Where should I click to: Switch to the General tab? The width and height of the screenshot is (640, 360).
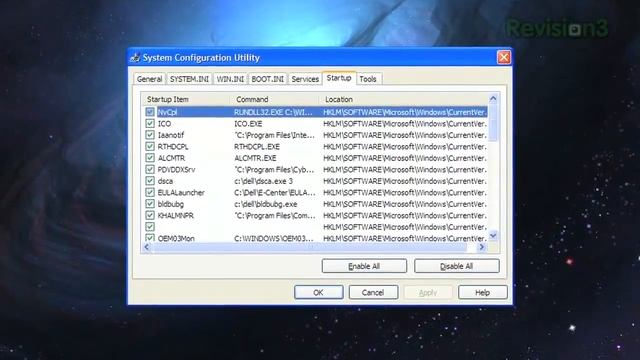coord(149,79)
